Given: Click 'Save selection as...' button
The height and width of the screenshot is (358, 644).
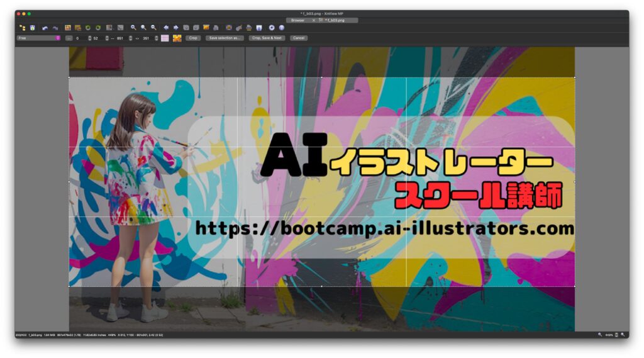Looking at the screenshot, I should pyautogui.click(x=225, y=38).
